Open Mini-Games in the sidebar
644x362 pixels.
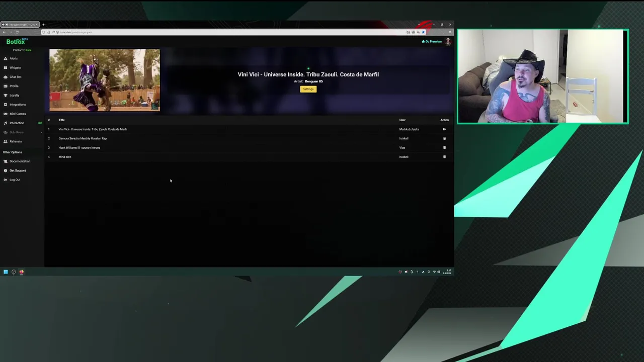click(18, 114)
